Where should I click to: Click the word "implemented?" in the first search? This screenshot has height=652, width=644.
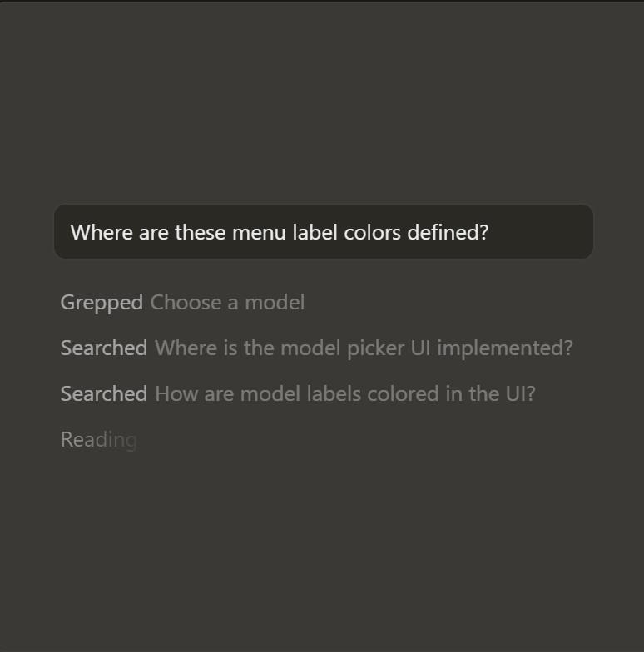pos(504,348)
